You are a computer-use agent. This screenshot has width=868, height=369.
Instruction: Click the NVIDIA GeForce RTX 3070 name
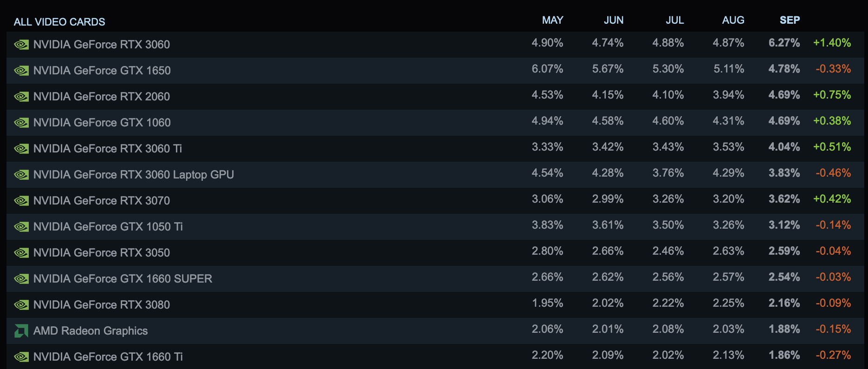click(x=102, y=201)
